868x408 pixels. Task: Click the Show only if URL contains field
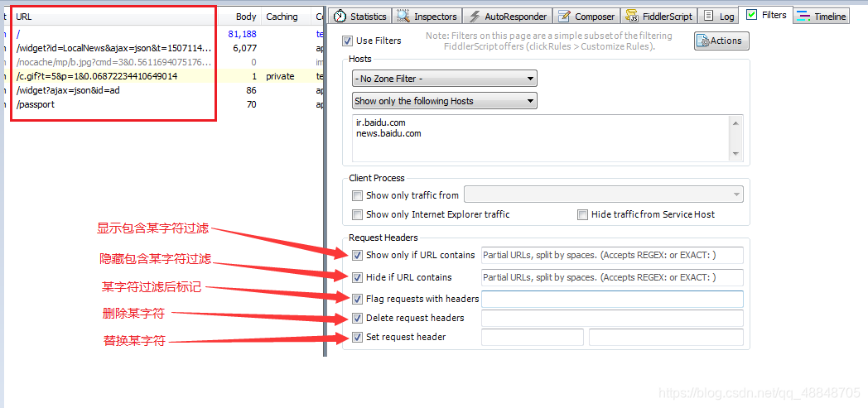coord(612,255)
